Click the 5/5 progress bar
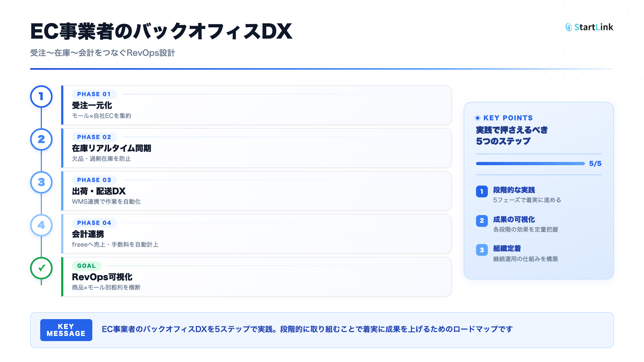Viewport: 644px width, 362px height. 530,164
